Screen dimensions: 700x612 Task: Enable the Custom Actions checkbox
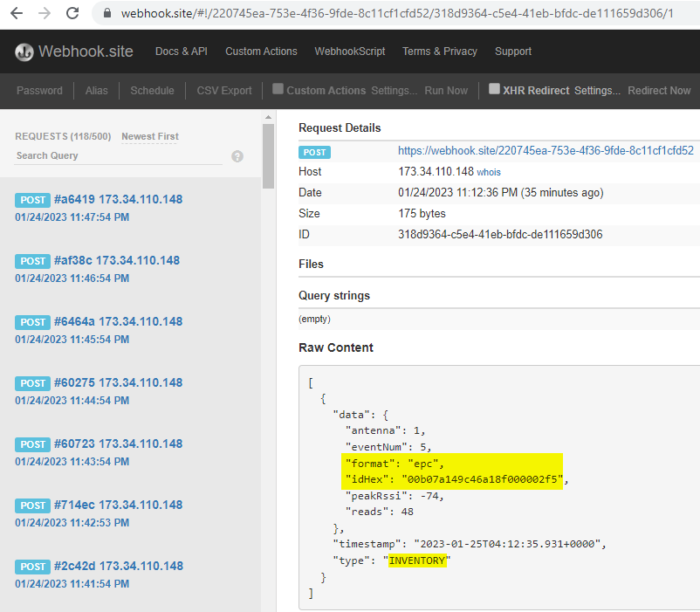pyautogui.click(x=278, y=89)
